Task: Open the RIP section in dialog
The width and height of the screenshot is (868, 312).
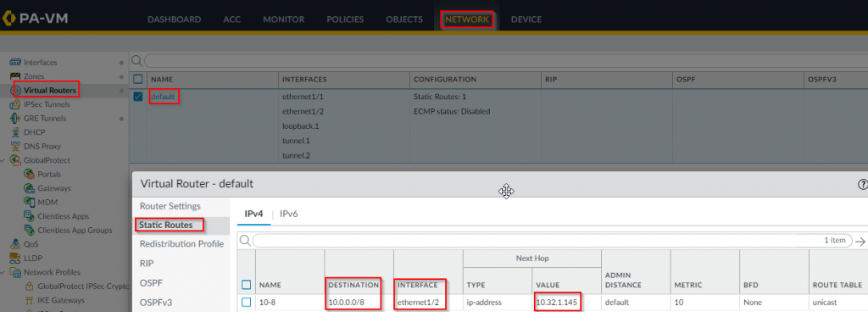Action: pos(147,264)
